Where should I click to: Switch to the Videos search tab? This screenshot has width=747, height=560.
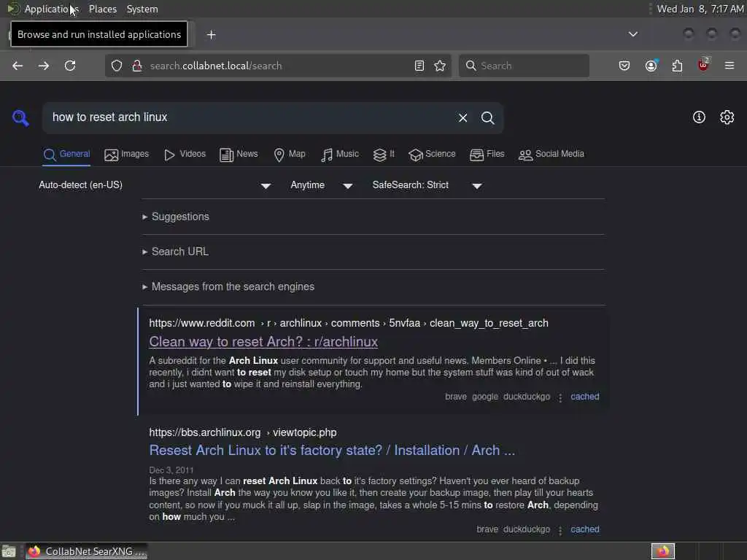click(185, 155)
